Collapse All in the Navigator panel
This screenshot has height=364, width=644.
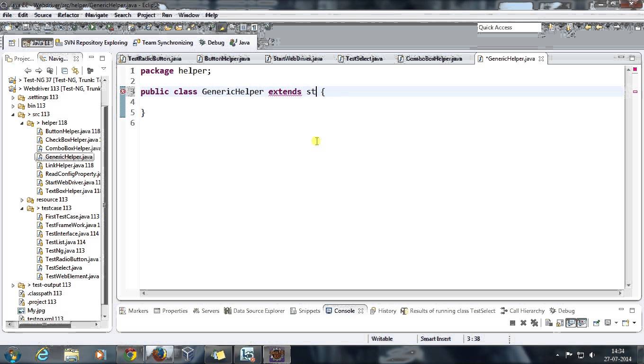pos(64,71)
